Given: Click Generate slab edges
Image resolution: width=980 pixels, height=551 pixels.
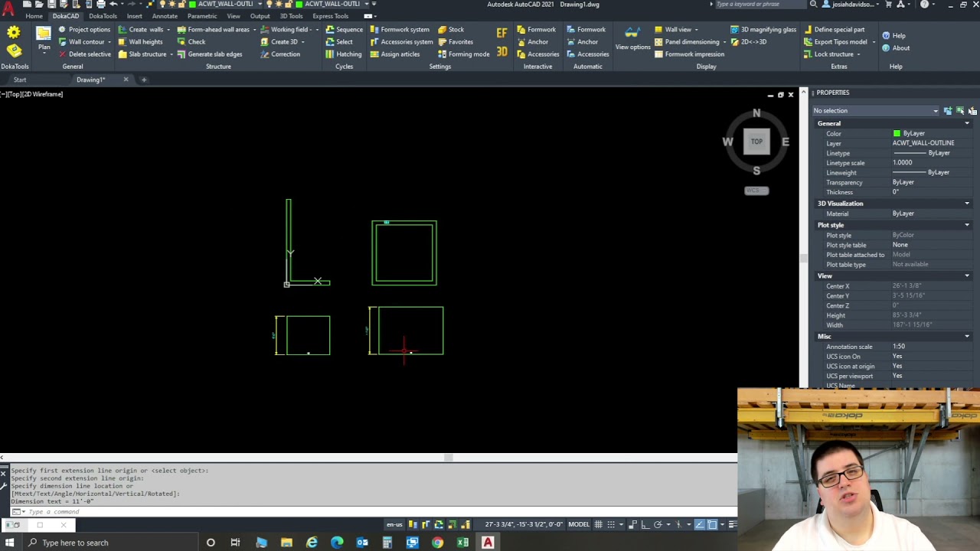Looking at the screenshot, I should click(x=210, y=54).
